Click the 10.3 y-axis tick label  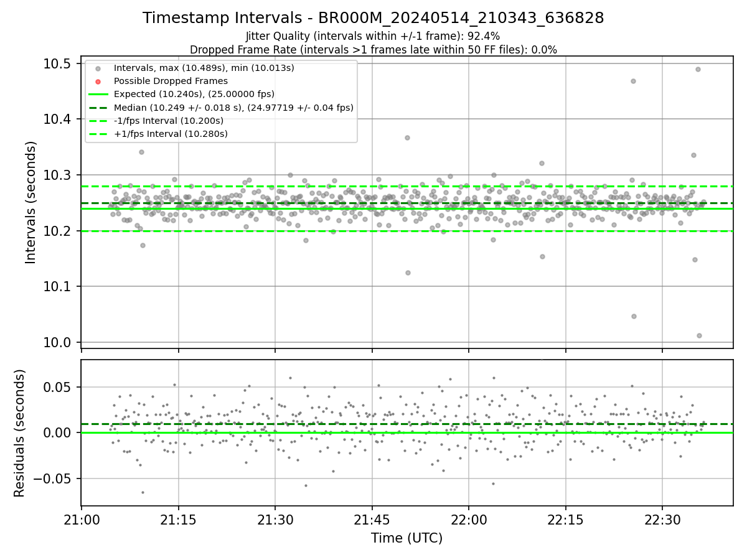[x=57, y=175]
